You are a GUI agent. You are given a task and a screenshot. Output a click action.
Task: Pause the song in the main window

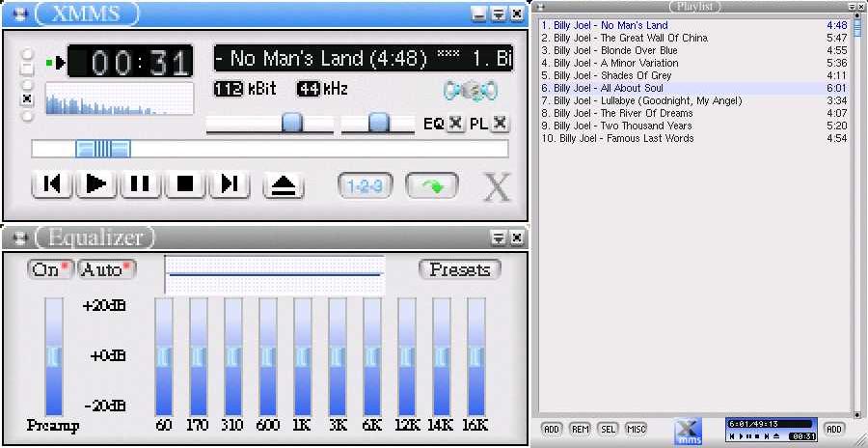click(141, 183)
